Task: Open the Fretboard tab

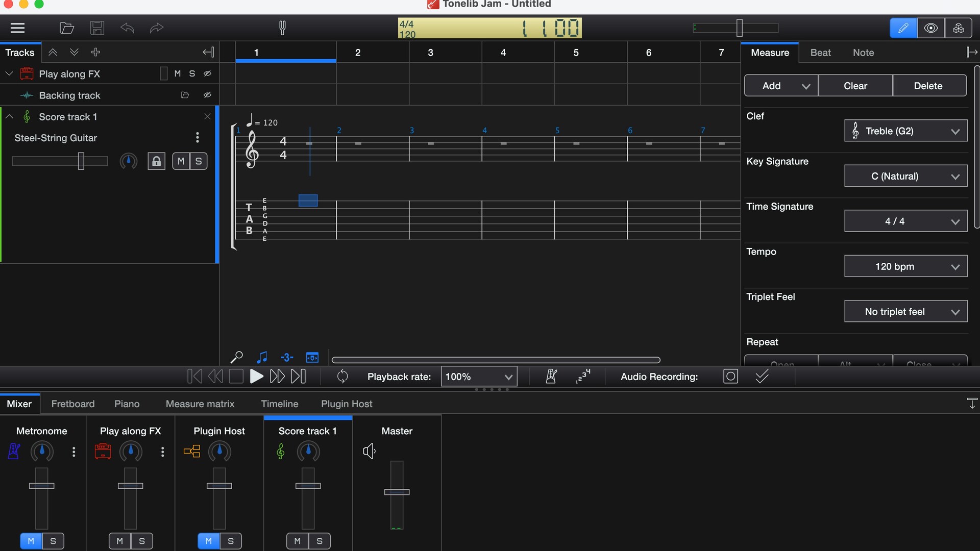Action: tap(73, 404)
